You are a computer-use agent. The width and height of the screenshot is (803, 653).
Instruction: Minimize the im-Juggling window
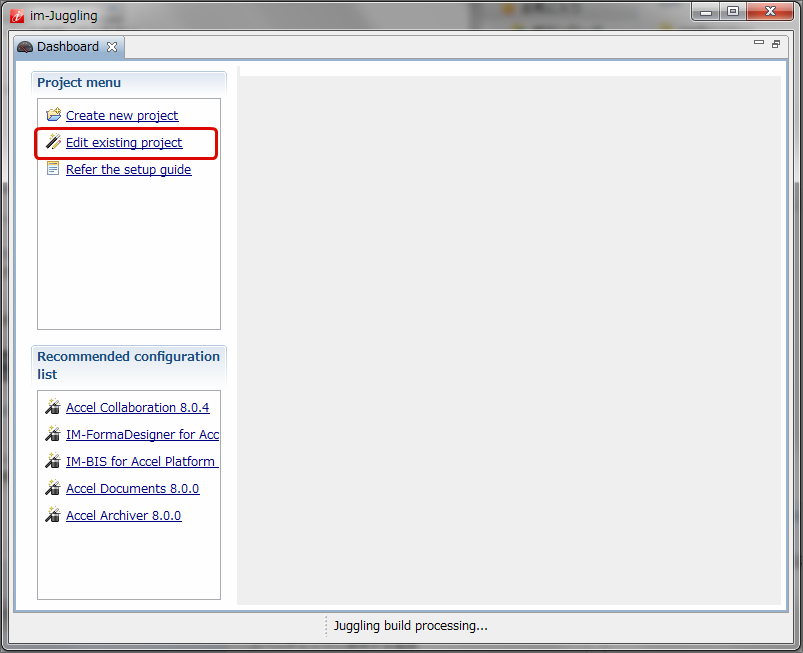tap(706, 12)
